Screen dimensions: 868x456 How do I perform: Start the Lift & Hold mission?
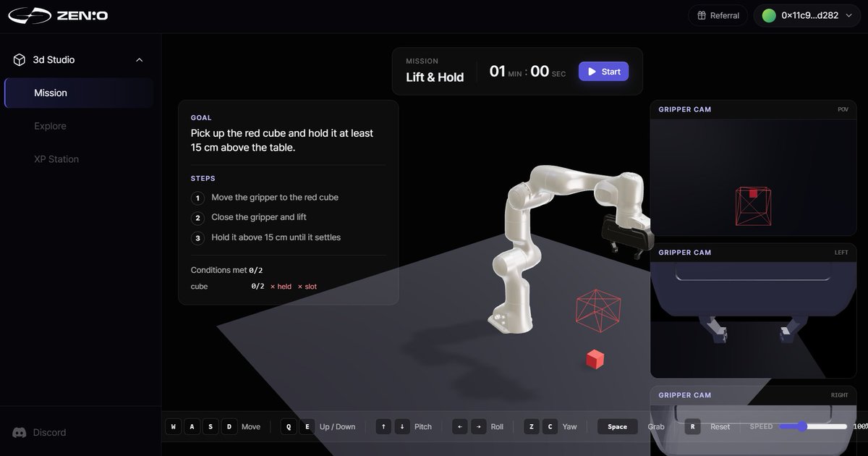coord(603,72)
